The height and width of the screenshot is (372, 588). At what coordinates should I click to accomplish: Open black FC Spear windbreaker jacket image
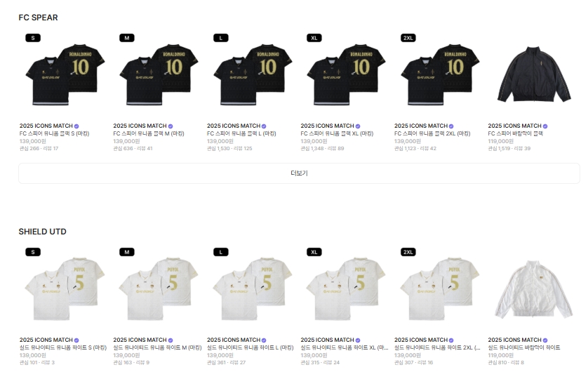tap(534, 74)
